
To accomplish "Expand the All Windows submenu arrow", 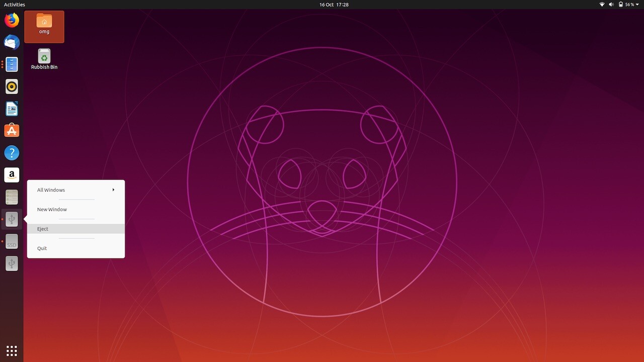I will 113,190.
